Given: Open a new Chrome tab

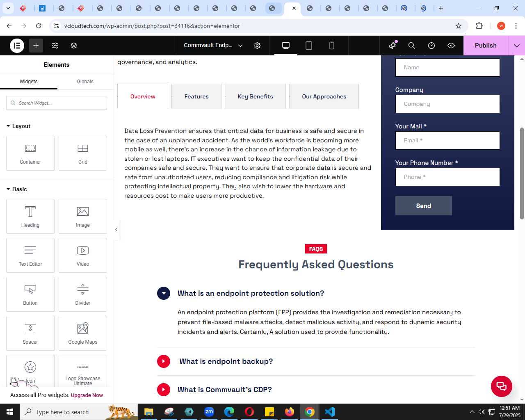Looking at the screenshot, I should coord(441,8).
